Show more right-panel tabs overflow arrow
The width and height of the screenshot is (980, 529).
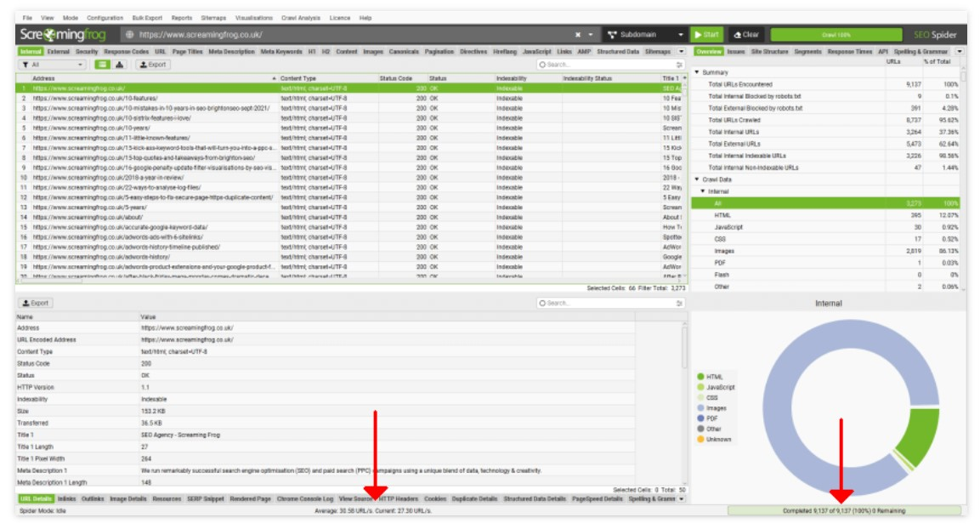tap(959, 51)
